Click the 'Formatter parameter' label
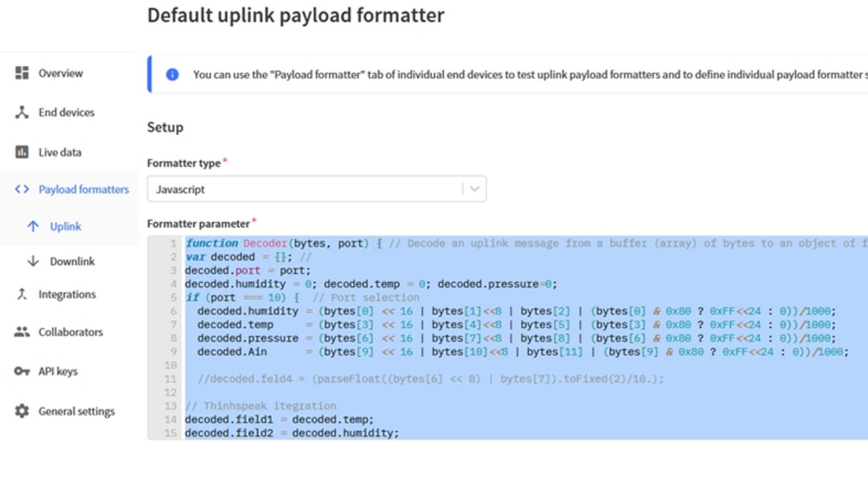 tap(199, 224)
